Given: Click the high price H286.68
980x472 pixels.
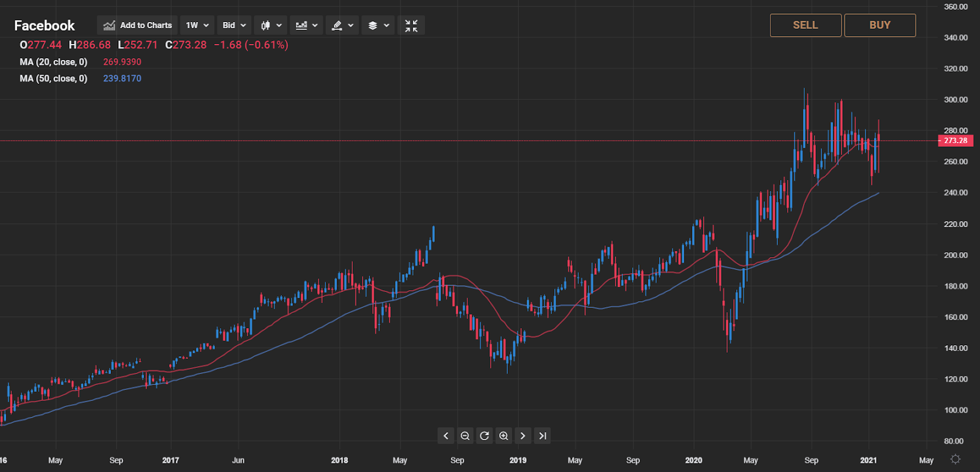Looking at the screenshot, I should coord(90,45).
